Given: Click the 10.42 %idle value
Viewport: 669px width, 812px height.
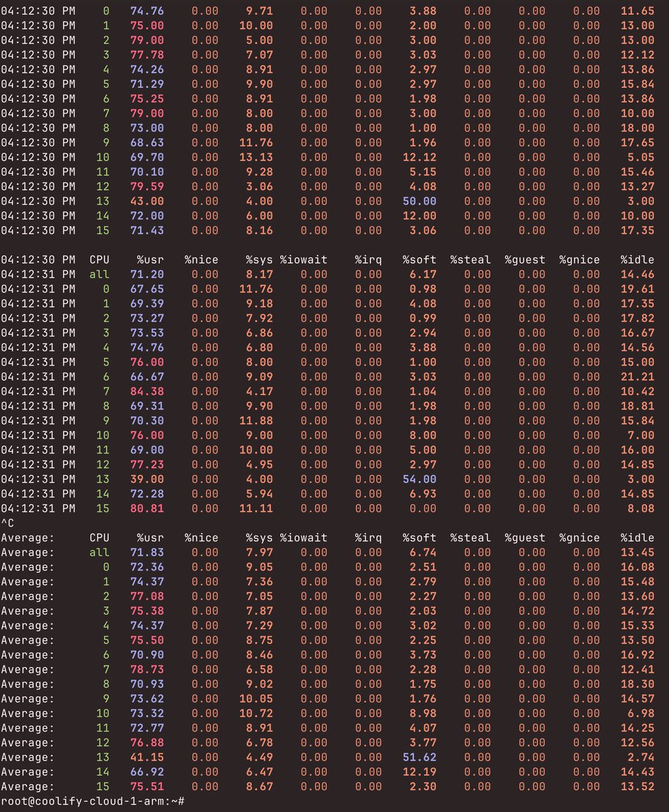Looking at the screenshot, I should 638,392.
